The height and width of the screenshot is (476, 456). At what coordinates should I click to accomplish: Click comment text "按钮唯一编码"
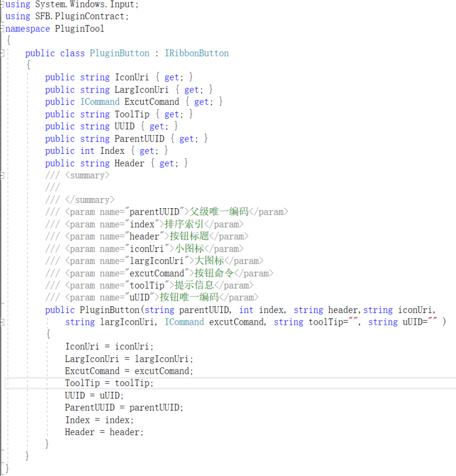click(x=189, y=297)
